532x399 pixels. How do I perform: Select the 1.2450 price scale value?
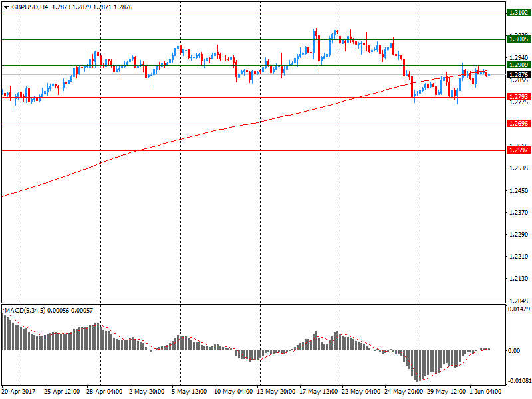519,191
